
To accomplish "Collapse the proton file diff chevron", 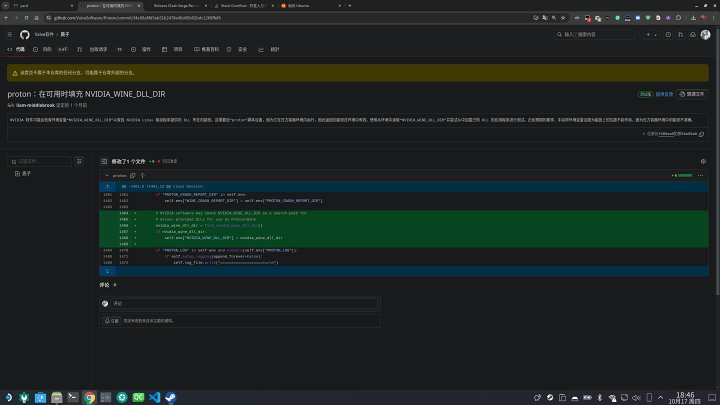I will (109, 173).
